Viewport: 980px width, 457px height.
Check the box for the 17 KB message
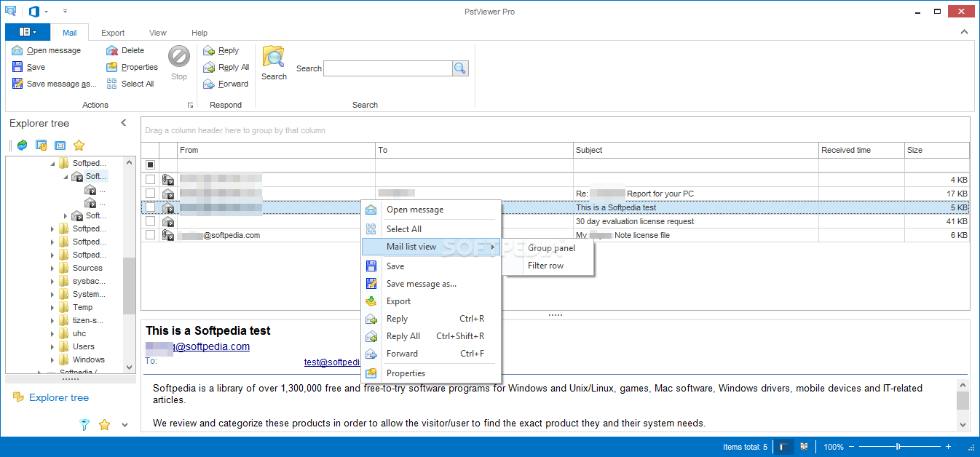(150, 193)
